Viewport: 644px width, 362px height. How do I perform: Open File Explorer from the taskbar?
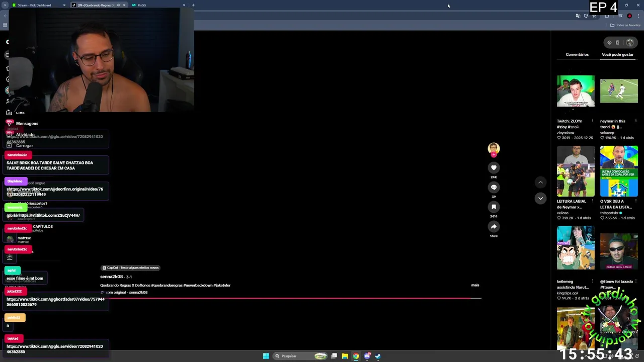click(x=345, y=356)
